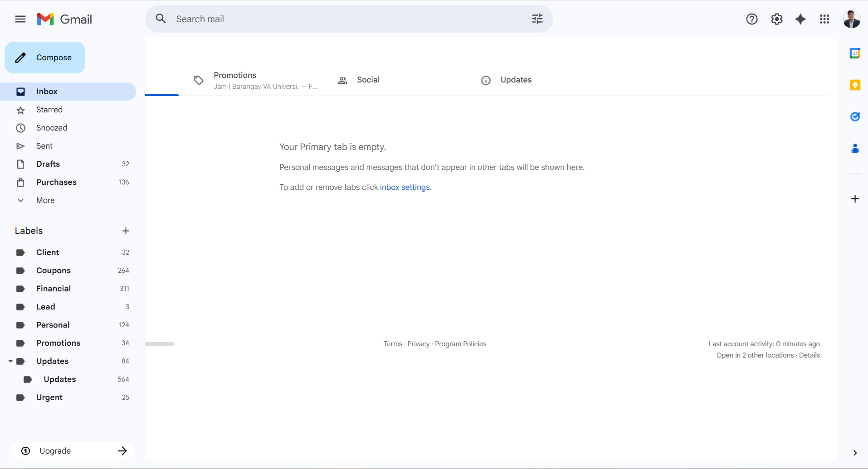Image resolution: width=868 pixels, height=469 pixels.
Task: Open search filter options in the search bar
Action: click(x=537, y=19)
